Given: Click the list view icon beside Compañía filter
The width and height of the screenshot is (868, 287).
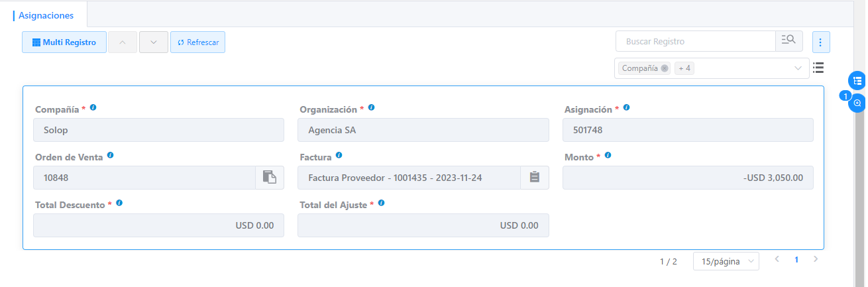Looking at the screenshot, I should pos(818,68).
